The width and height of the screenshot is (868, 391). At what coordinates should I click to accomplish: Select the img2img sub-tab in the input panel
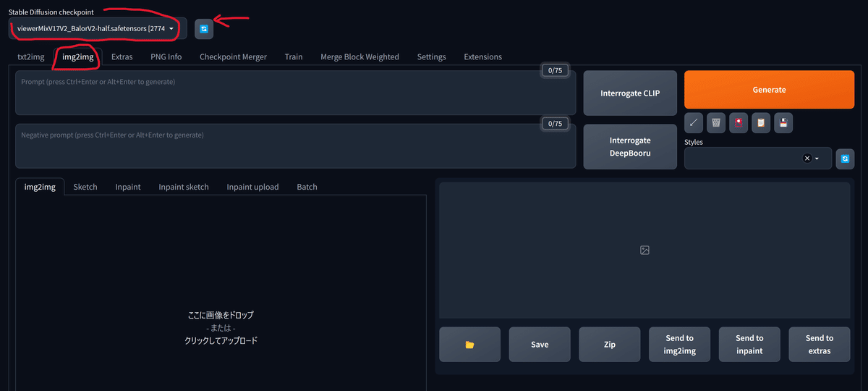40,187
